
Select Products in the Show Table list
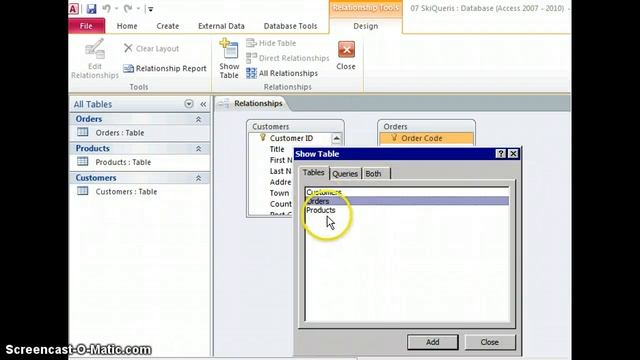pyautogui.click(x=407, y=210)
